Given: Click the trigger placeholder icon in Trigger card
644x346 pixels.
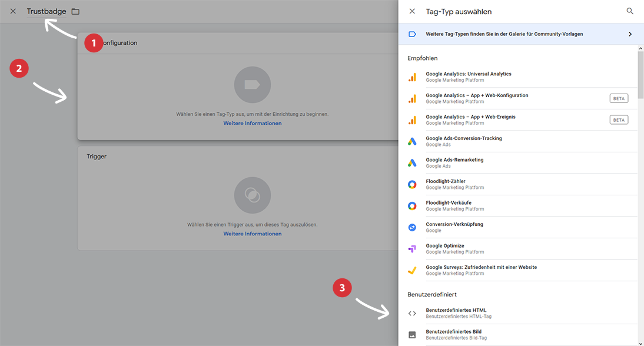Looking at the screenshot, I should (x=252, y=195).
